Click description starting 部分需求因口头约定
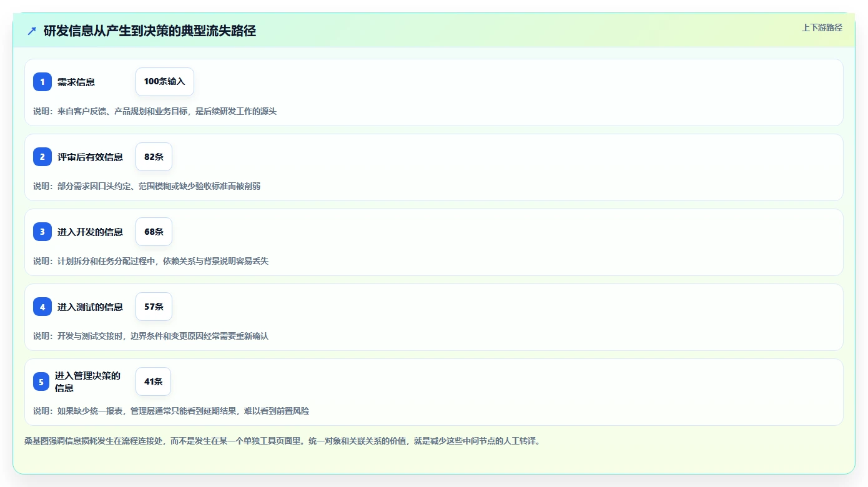This screenshot has height=487, width=868. click(147, 186)
